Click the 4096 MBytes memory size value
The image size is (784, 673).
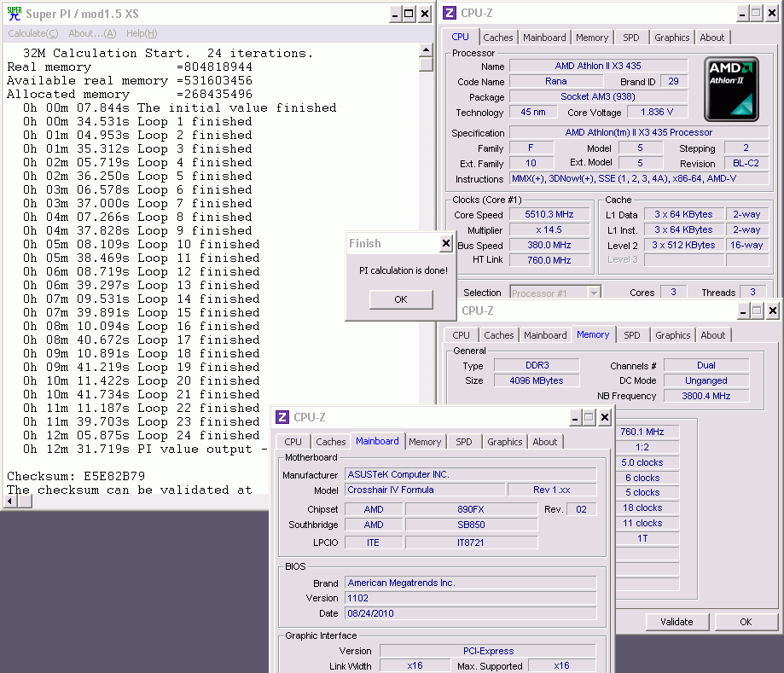pos(537,380)
